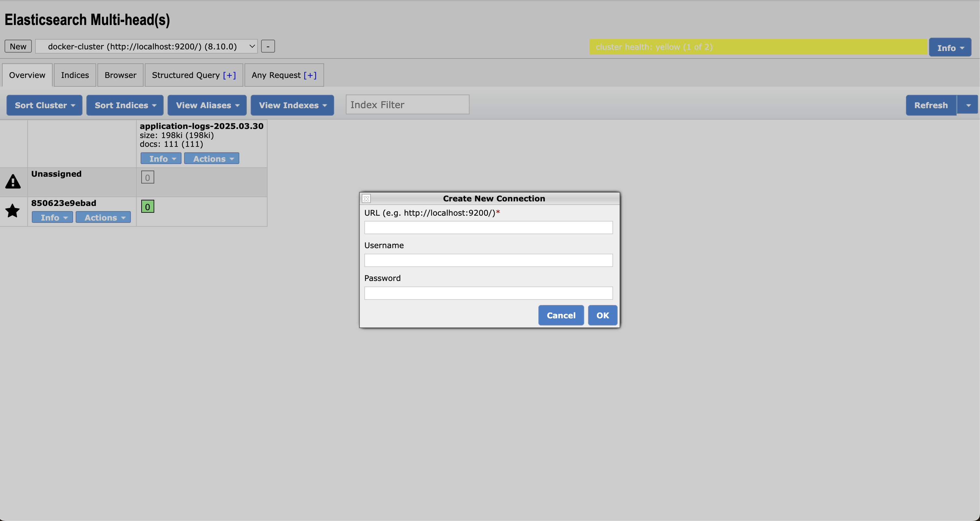The image size is (980, 521).
Task: Expand Sort Cluster menu
Action: click(44, 106)
